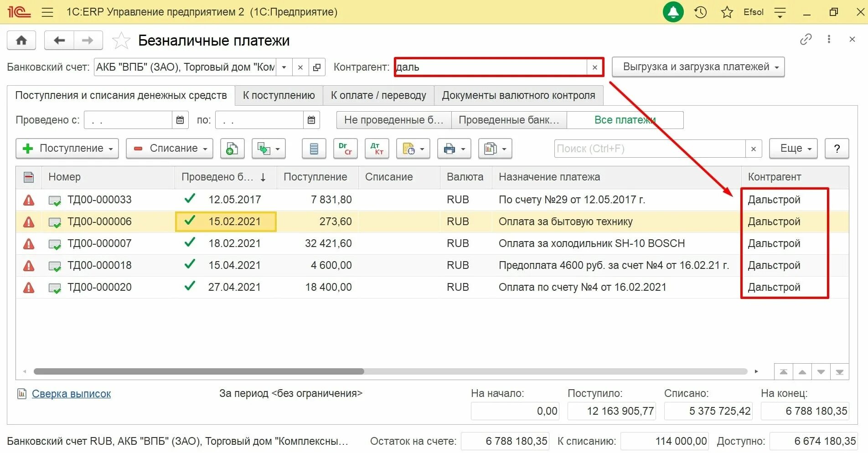Clear the Банковский счет field
Viewport: 868px width, 453px height.
[300, 67]
